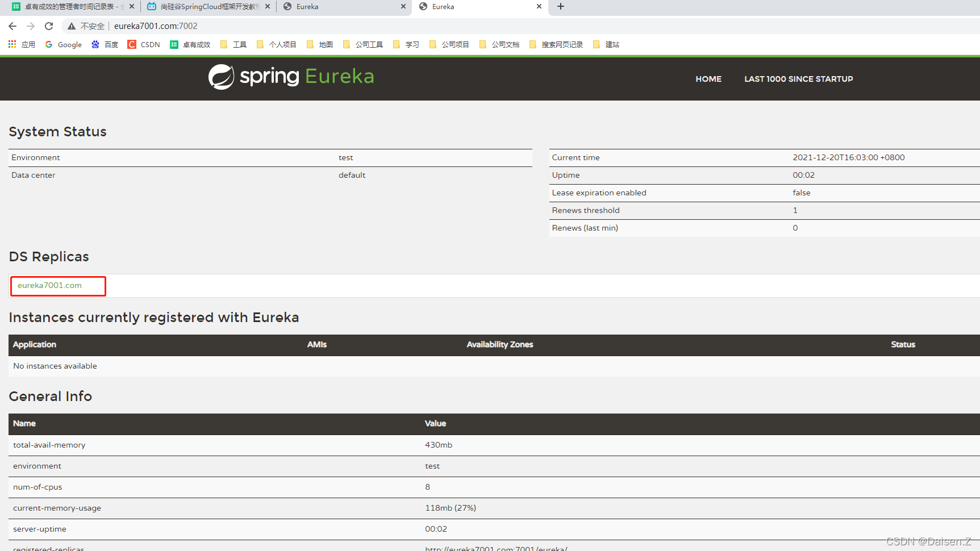
Task: Close the inactive Eureka tab
Action: coord(403,7)
